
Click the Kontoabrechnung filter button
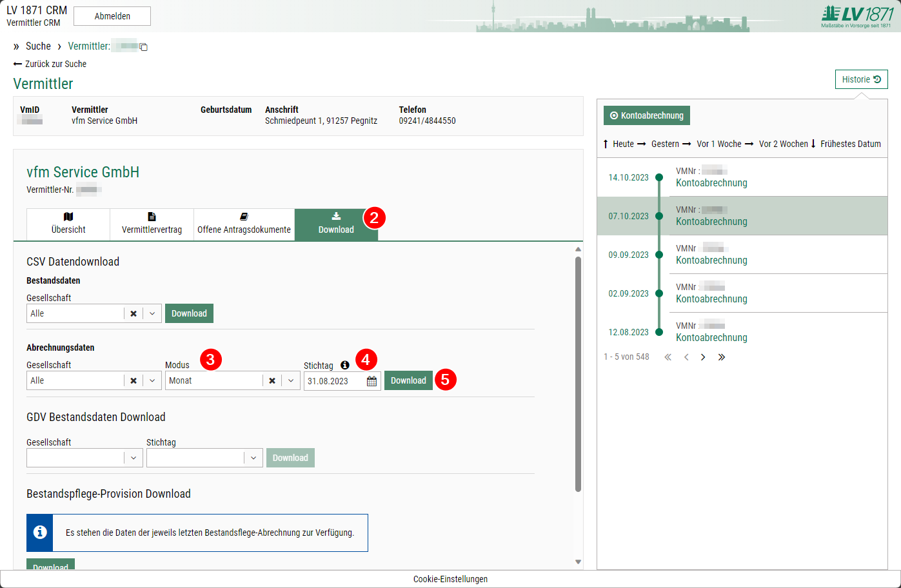[647, 115]
